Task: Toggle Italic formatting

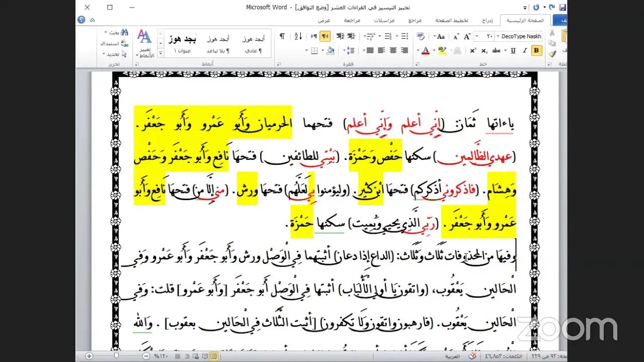Action: click(524, 50)
